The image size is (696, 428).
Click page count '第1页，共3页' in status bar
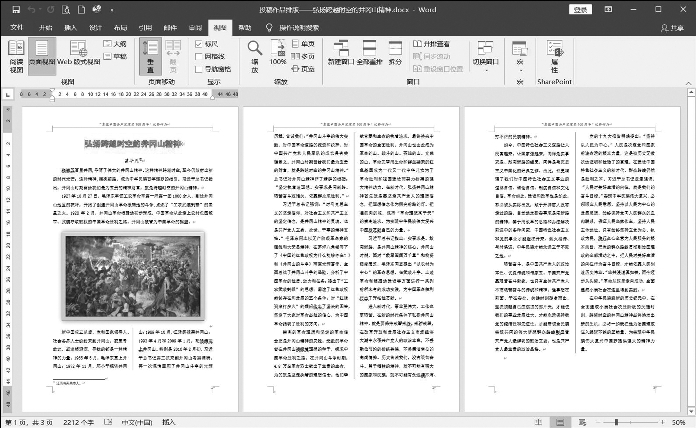(x=29, y=422)
